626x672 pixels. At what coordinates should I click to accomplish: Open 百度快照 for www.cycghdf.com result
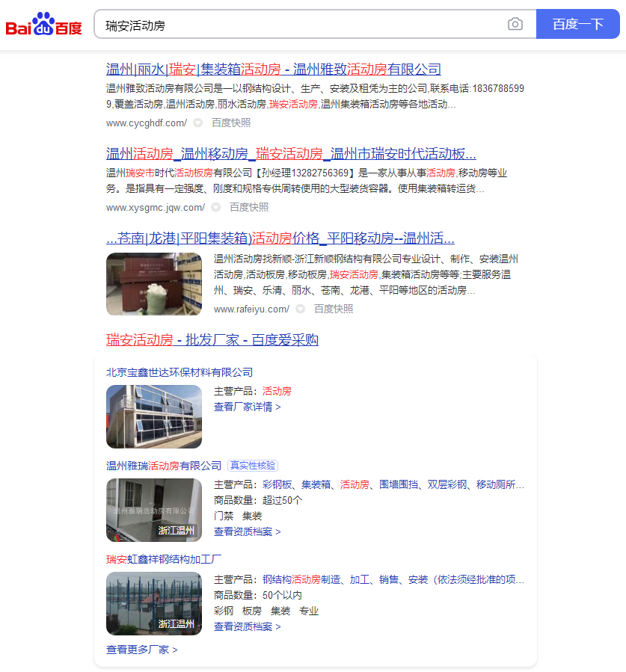tap(231, 123)
